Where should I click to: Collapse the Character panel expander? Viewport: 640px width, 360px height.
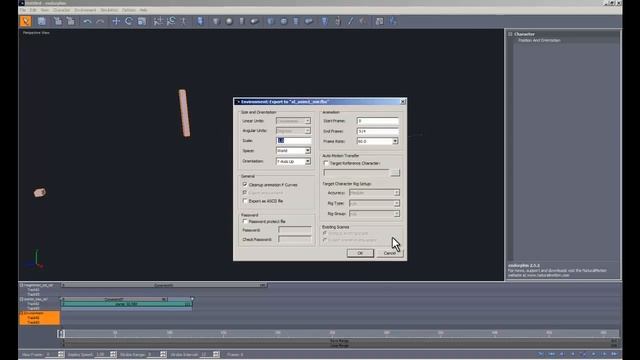[510, 34]
